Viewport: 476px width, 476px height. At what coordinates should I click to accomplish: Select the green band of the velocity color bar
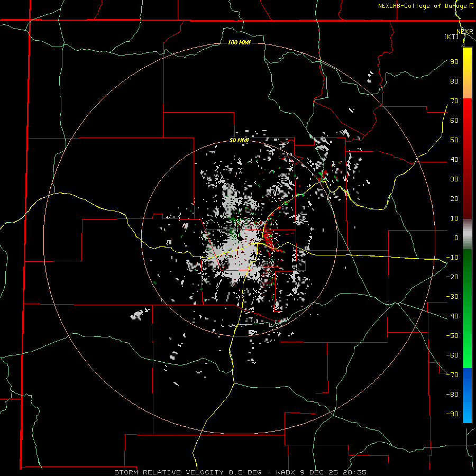click(467, 308)
